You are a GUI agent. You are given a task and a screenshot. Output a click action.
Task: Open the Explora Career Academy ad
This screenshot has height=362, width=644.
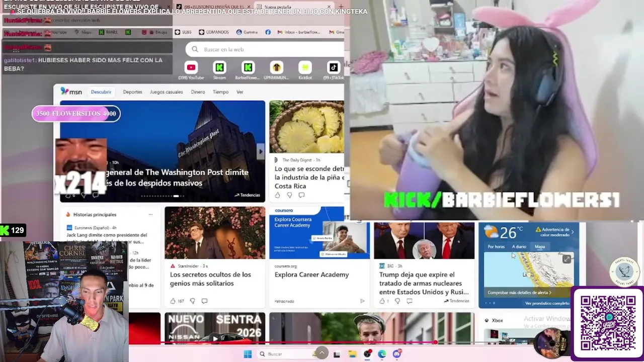point(311,275)
